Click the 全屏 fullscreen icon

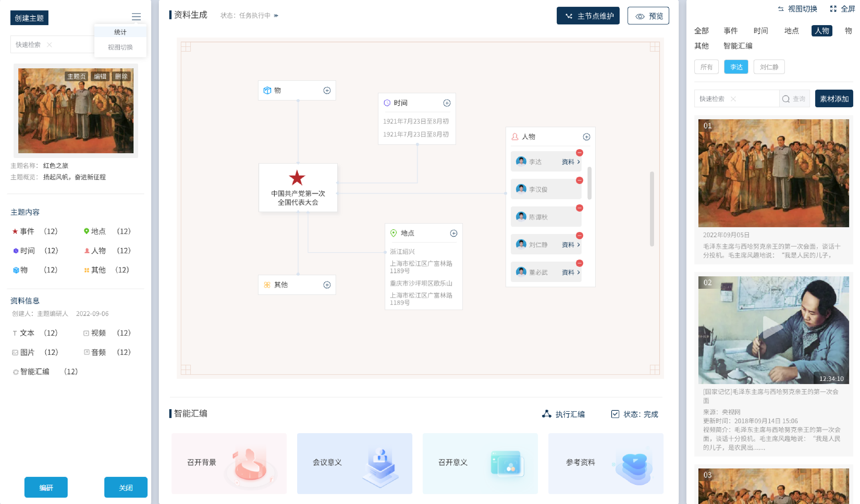coord(833,9)
